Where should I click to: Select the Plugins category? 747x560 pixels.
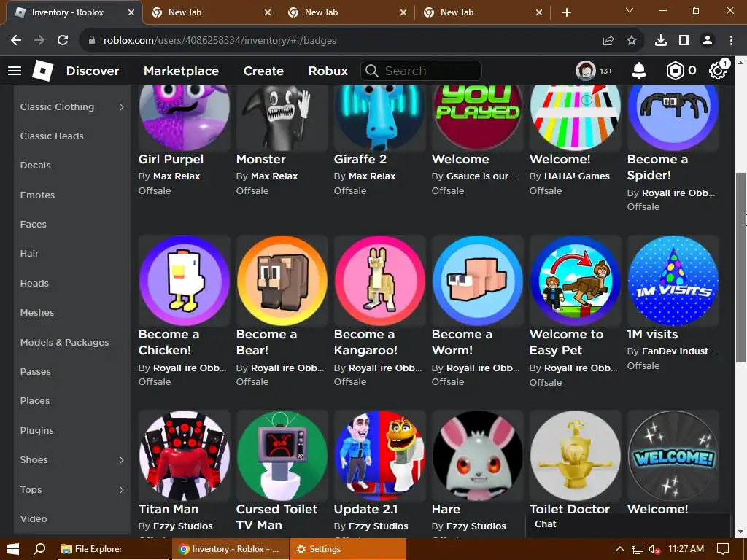[x=36, y=430]
